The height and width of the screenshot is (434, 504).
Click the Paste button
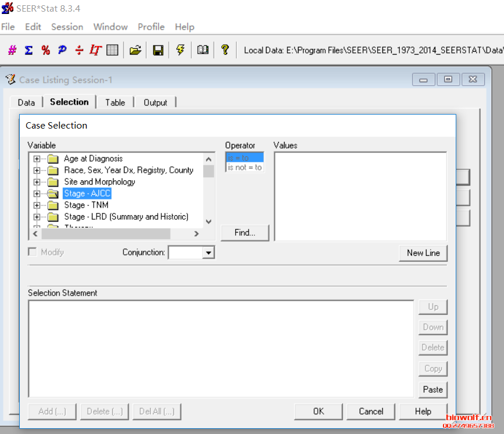point(433,390)
